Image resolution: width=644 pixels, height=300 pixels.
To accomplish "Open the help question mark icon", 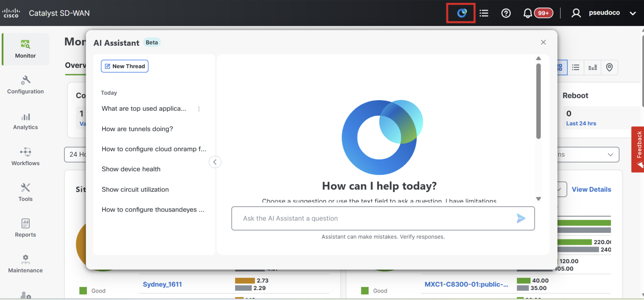I will pyautogui.click(x=506, y=13).
